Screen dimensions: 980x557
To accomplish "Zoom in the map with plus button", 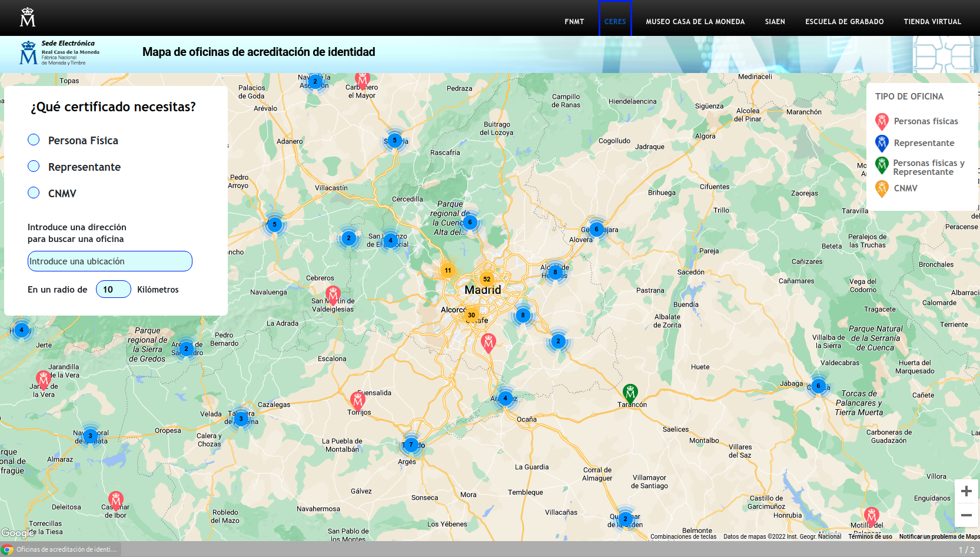I will pyautogui.click(x=966, y=491).
